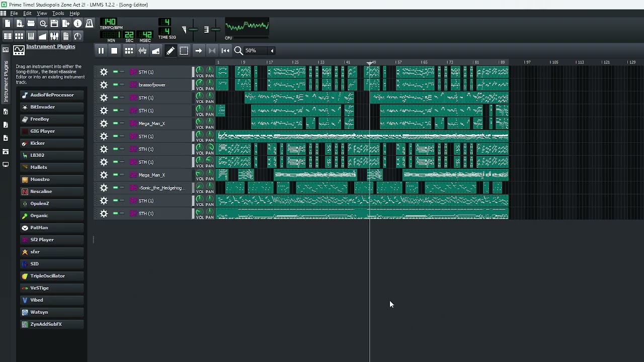Toggle return-to-start behavior after stopping
Viewport: 644px width, 362px height.
tap(225, 51)
